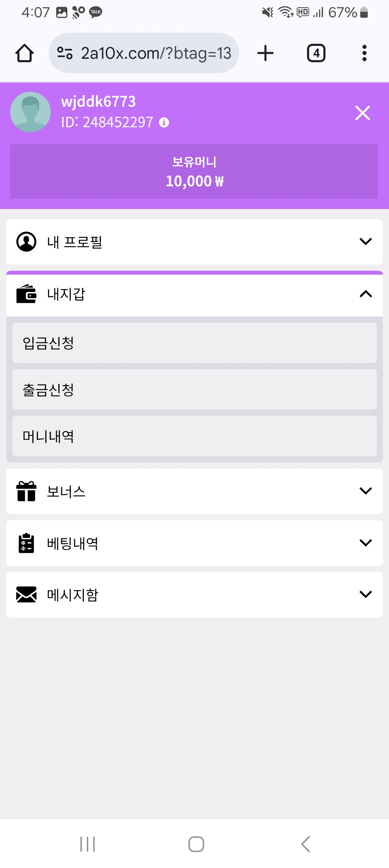Select 입금신청 menu item
The image size is (389, 868).
point(194,343)
